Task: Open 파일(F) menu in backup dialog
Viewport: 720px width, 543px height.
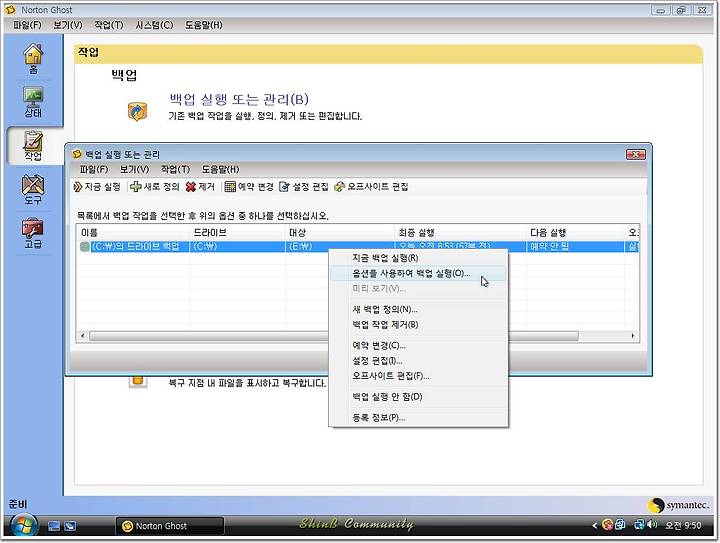Action: point(94,169)
